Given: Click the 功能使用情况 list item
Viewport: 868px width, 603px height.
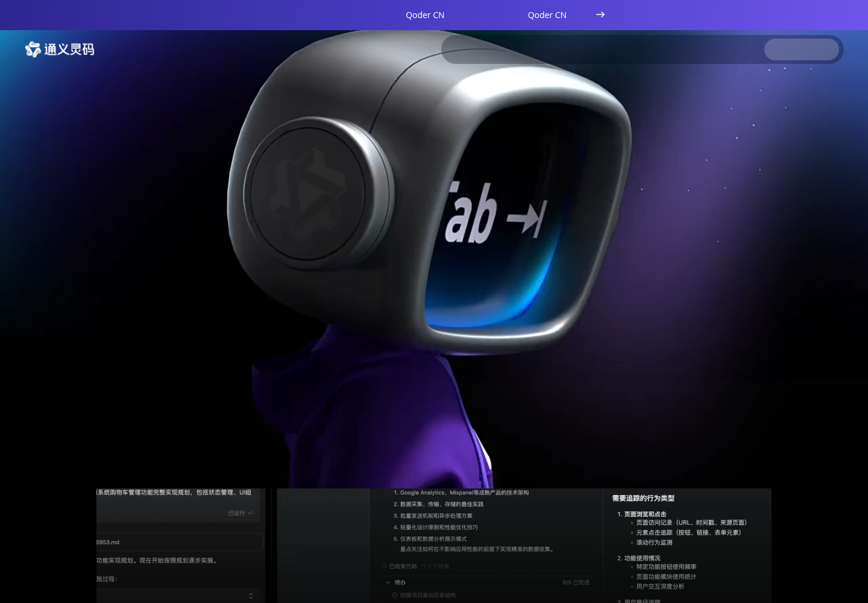Looking at the screenshot, I should [x=639, y=558].
